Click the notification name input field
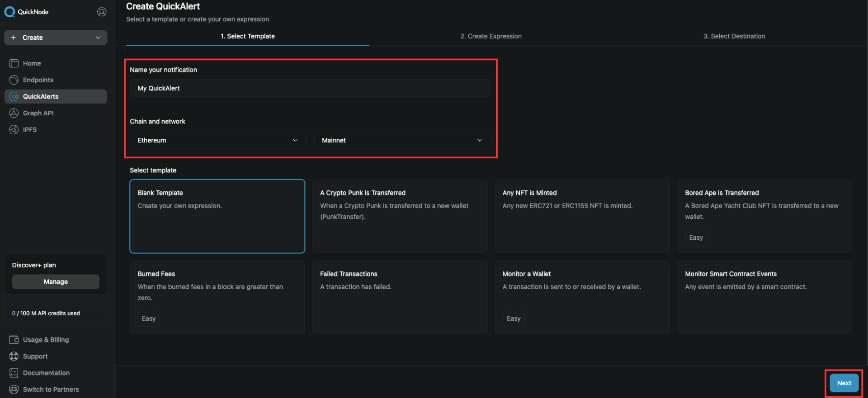Viewport: 868px width, 398px height. pos(310,88)
